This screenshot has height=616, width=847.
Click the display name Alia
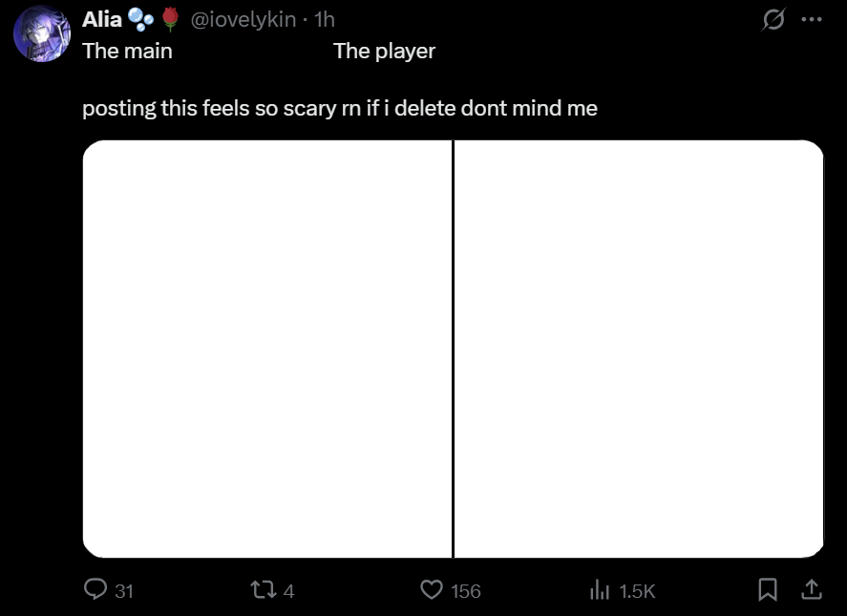(x=102, y=19)
